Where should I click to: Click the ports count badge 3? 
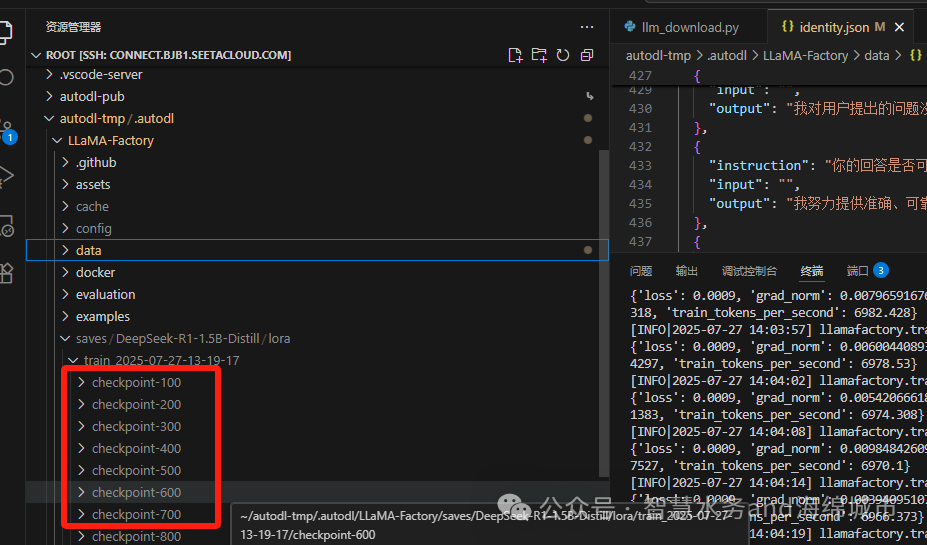881,271
